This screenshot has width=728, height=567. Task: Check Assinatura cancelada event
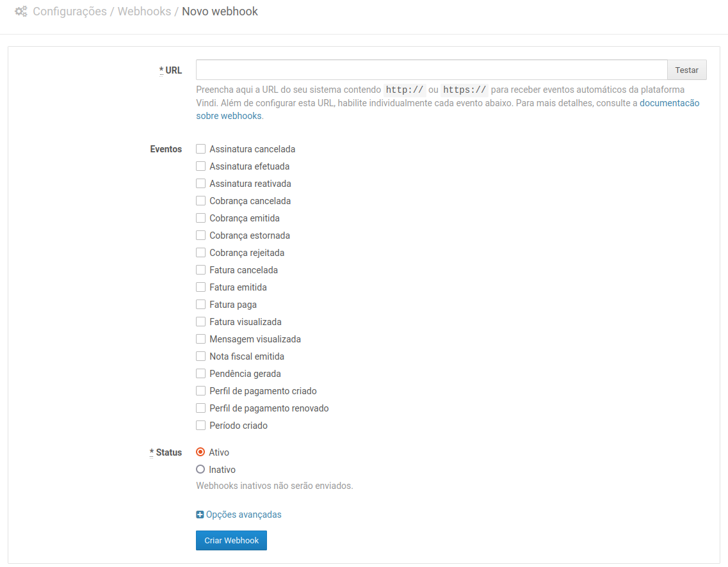(x=200, y=149)
